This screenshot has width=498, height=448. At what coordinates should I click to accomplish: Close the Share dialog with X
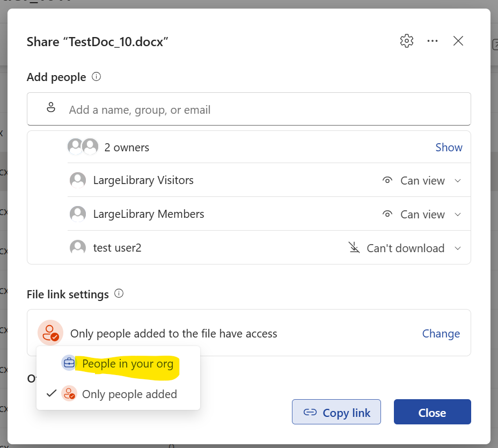(458, 41)
